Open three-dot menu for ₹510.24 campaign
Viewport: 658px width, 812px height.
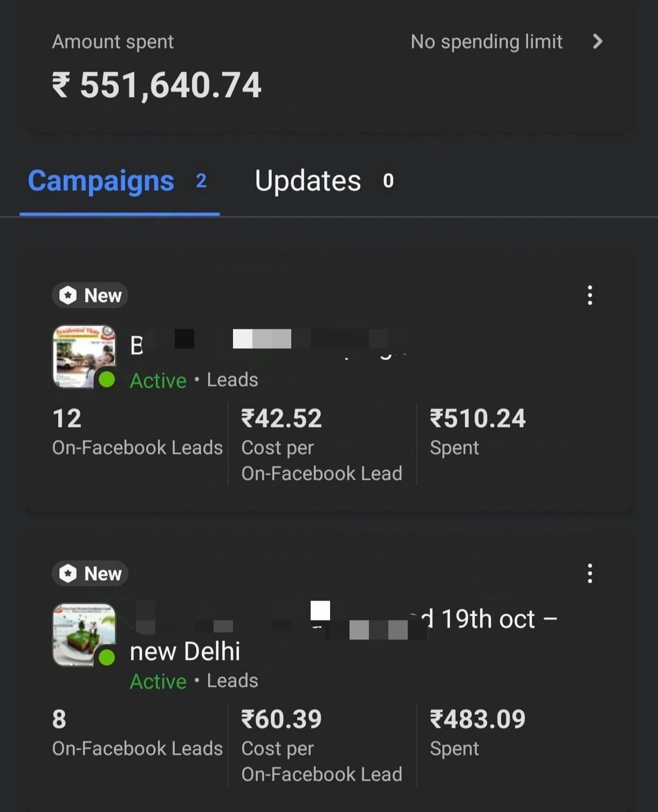[590, 295]
